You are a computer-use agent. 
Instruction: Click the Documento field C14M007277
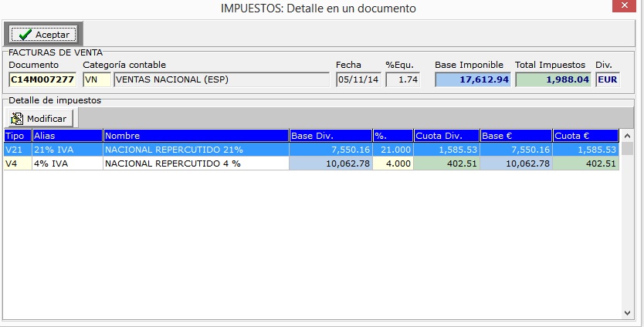pos(42,79)
